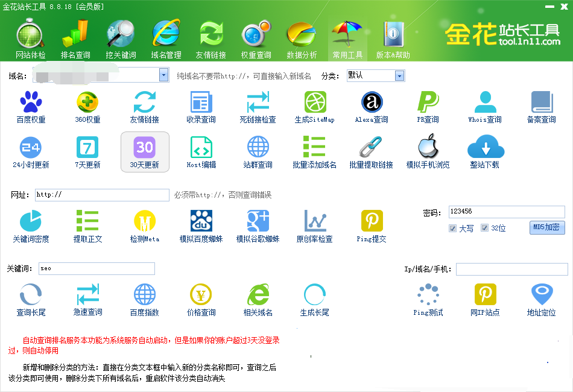Open Host编辑 tool

201,152
